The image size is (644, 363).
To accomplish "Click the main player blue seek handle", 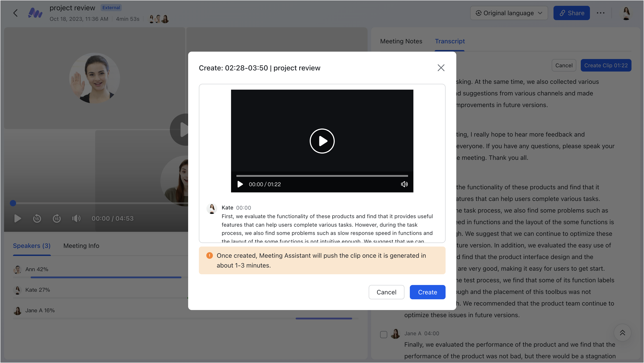I will 13,203.
